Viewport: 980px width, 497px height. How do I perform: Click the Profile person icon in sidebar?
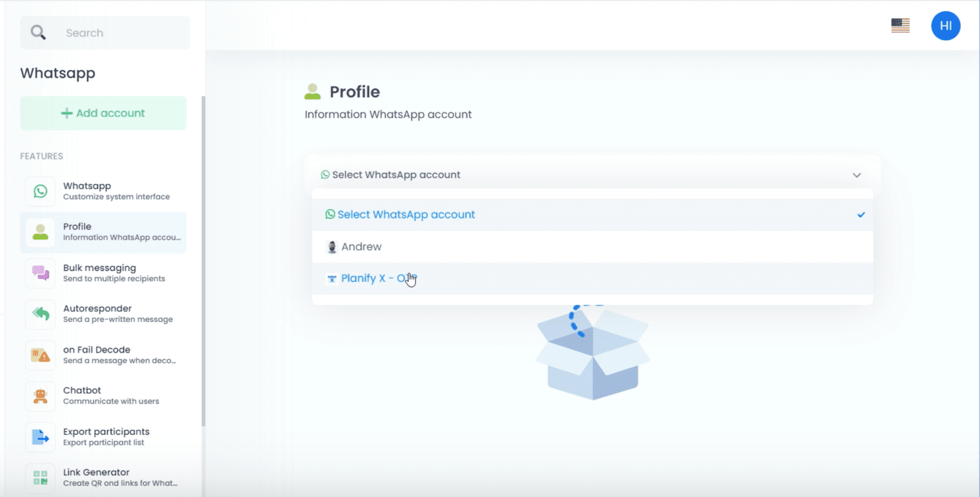coord(40,232)
